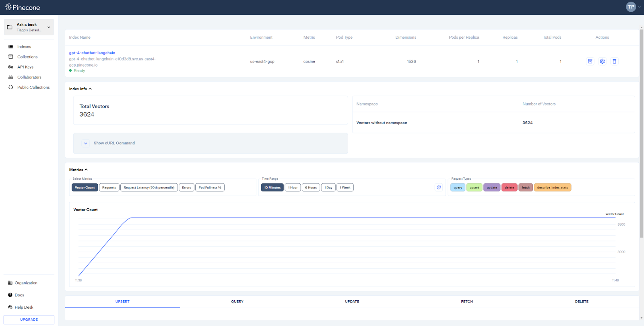Set time range to 10 Minutes
The width and height of the screenshot is (644, 326).
click(x=272, y=187)
